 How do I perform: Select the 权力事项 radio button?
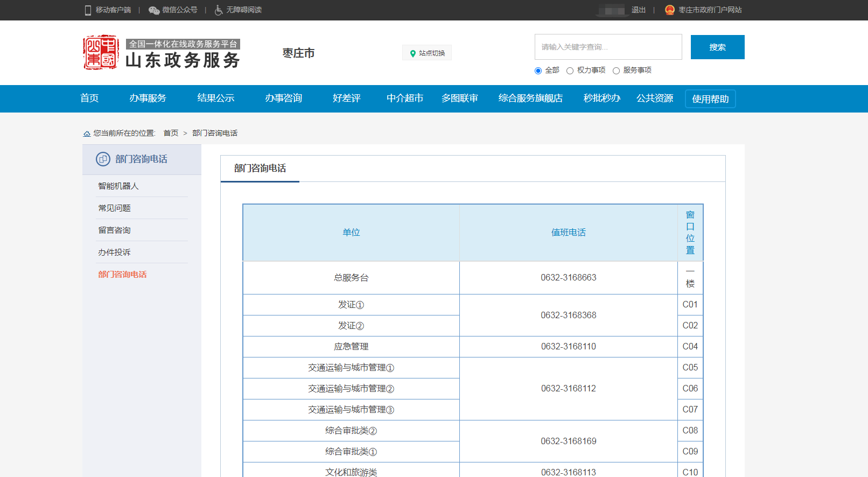(x=570, y=71)
